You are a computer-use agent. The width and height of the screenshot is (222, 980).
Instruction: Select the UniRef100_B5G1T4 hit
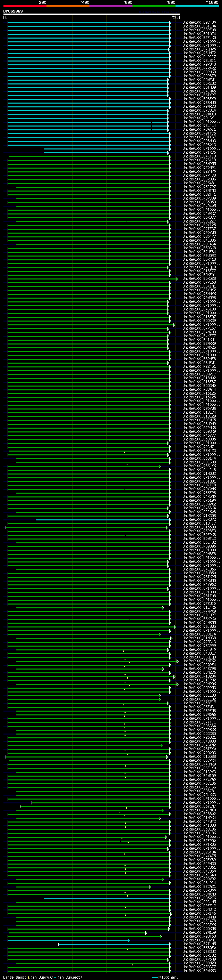tap(199, 459)
